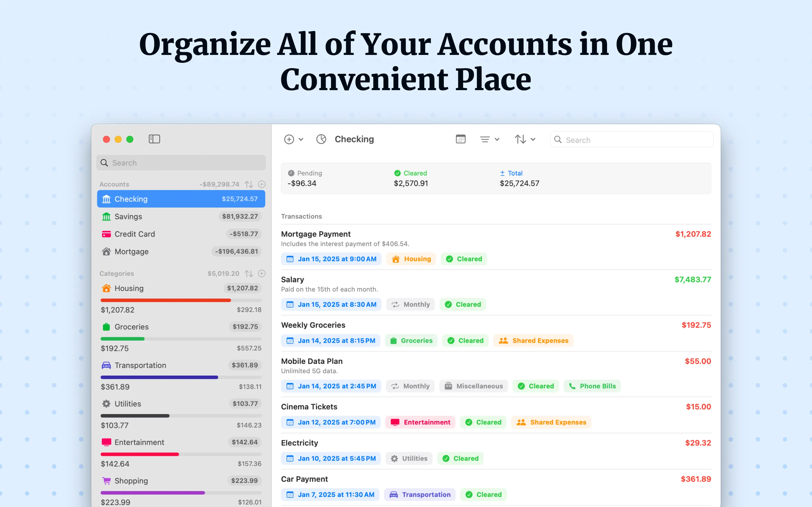Sort accounts using the arrows icon
Image resolution: width=812 pixels, height=507 pixels.
[249, 184]
